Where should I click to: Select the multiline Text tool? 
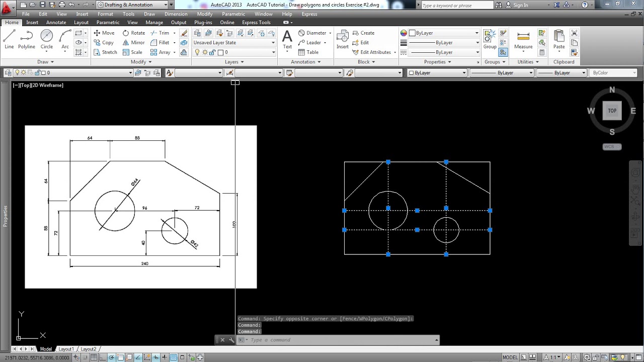click(x=287, y=39)
